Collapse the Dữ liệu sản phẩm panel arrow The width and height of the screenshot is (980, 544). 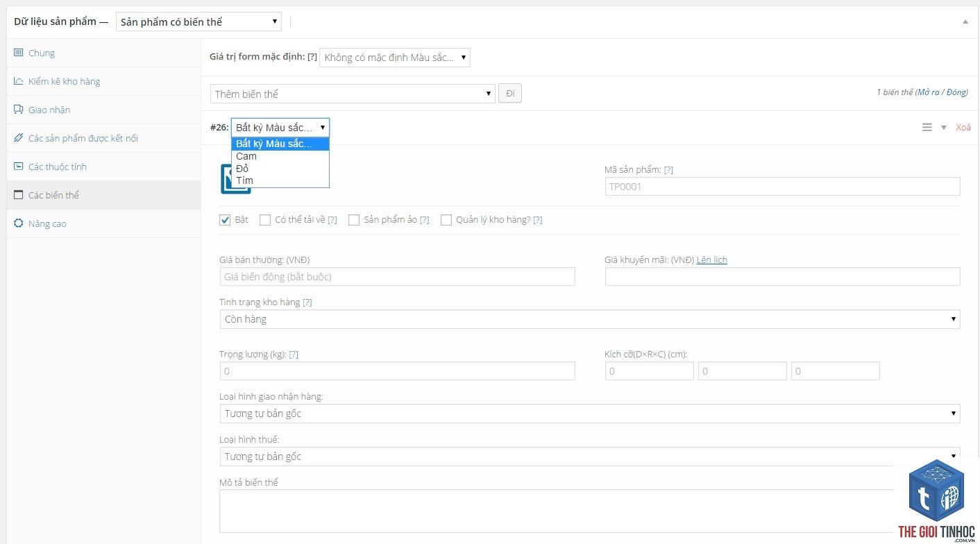click(965, 22)
